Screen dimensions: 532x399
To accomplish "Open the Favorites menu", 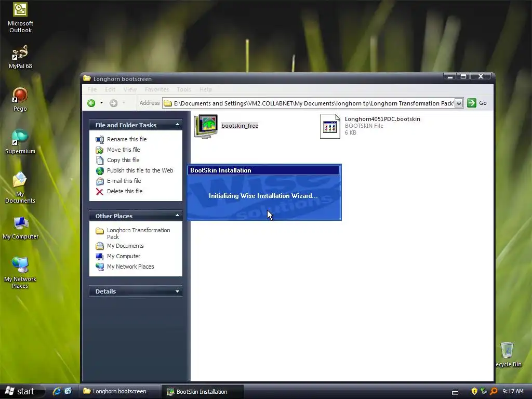I will click(157, 89).
